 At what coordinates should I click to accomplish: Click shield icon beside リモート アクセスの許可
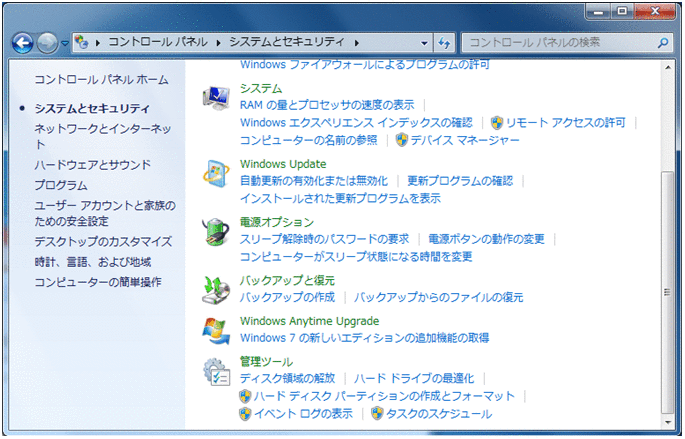pos(497,123)
